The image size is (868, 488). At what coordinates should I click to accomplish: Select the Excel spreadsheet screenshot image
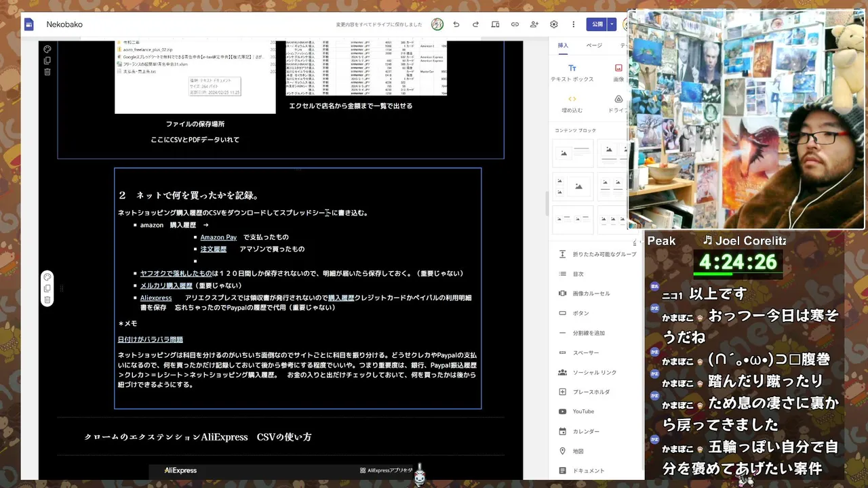pos(366,68)
